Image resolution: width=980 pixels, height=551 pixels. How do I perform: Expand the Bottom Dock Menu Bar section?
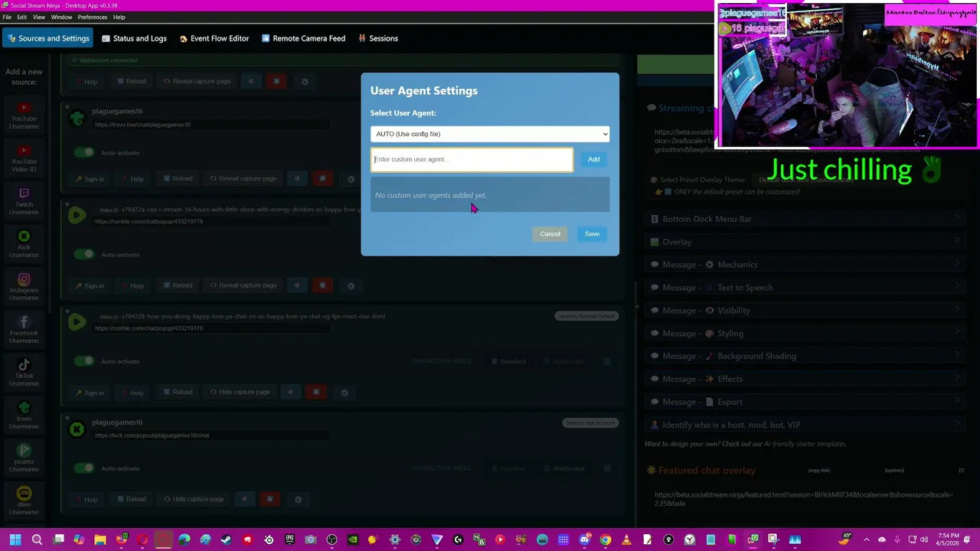click(x=805, y=219)
